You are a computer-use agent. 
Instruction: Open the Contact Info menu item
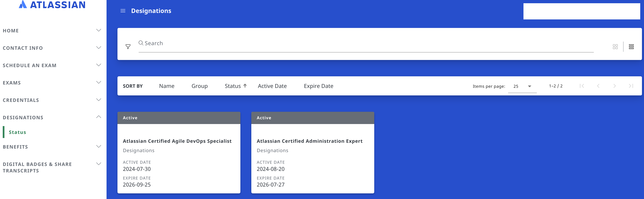point(23,48)
